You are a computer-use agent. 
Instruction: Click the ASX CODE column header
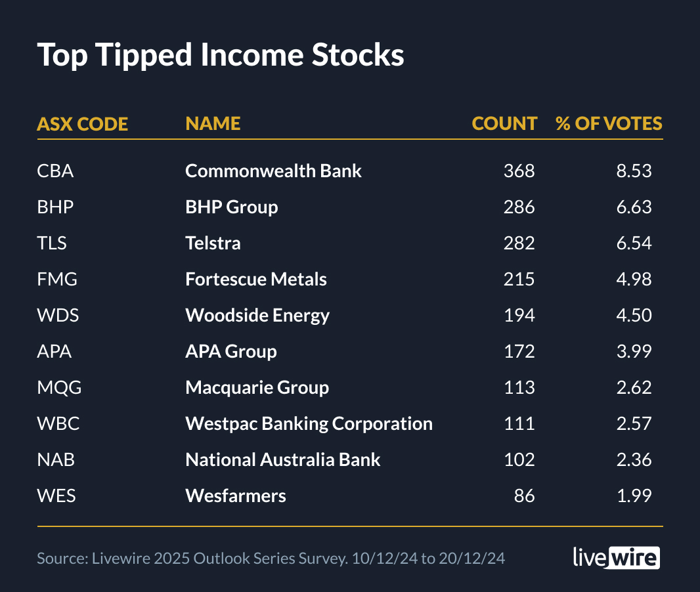pyautogui.click(x=82, y=123)
